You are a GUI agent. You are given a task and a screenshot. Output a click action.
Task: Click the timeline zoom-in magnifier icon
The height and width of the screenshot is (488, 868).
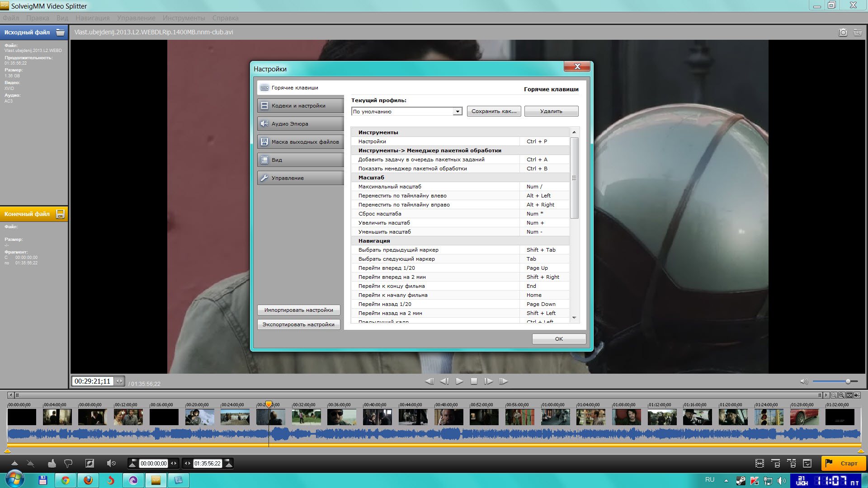[x=841, y=395]
